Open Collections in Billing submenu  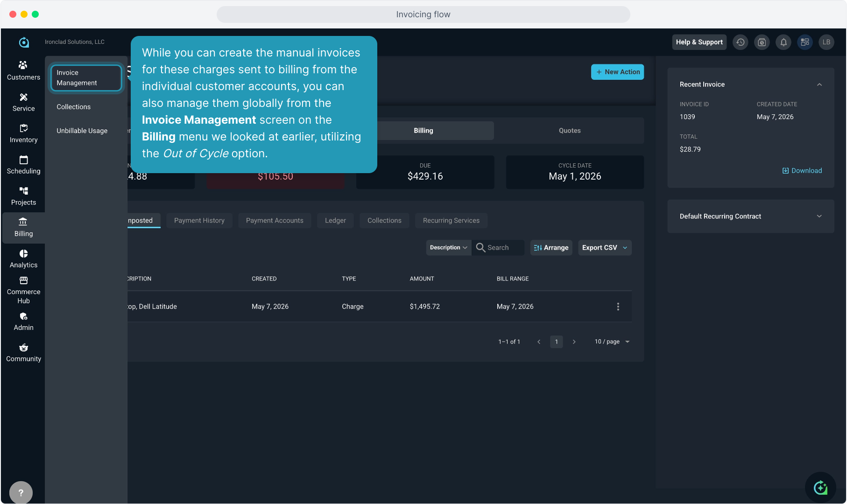(74, 107)
